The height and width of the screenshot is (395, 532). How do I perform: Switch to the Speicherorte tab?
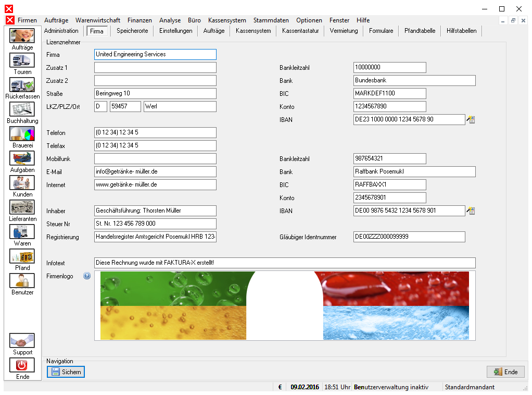point(132,31)
